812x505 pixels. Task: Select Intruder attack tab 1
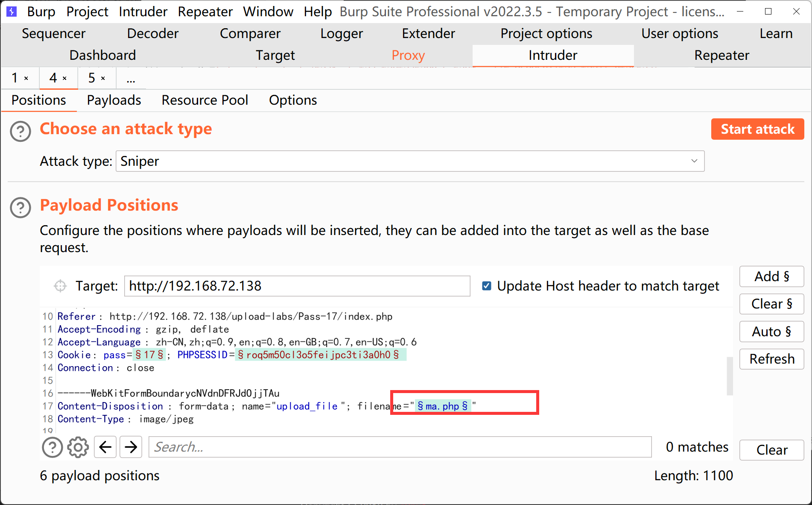(15, 78)
